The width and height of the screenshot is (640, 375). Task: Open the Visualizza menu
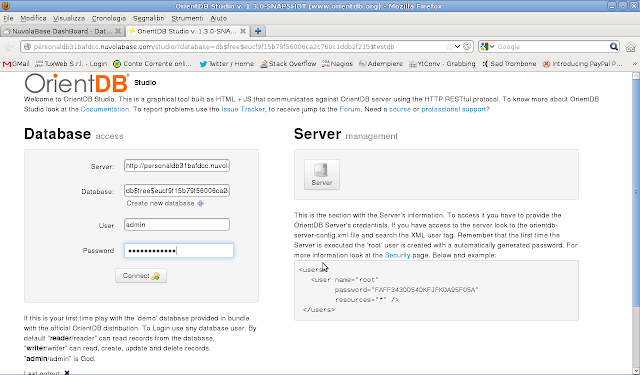click(69, 18)
